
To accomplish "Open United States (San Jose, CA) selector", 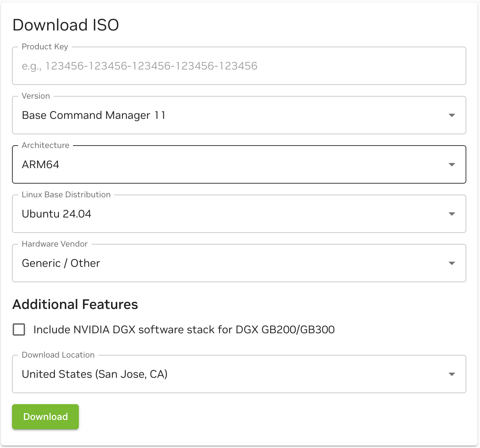I will pos(95,374).
